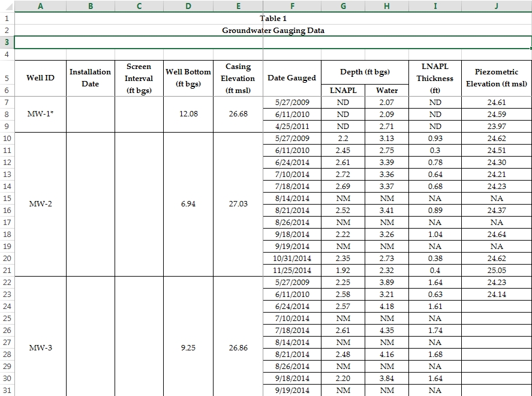Click the 'Depth (ft bgs)' header
This screenshot has width=532, height=396.
(365, 72)
